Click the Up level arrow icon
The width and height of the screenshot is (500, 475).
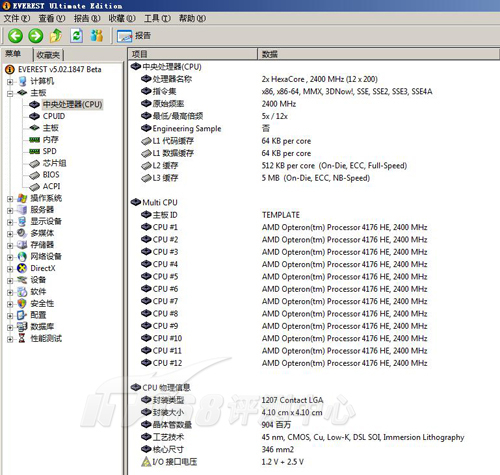56,36
